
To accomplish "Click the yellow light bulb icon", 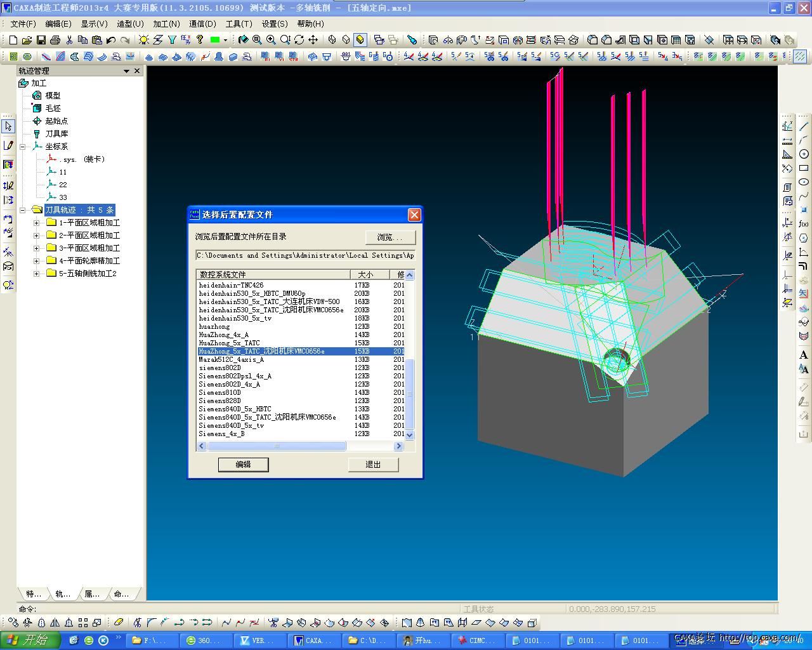I will point(144,40).
